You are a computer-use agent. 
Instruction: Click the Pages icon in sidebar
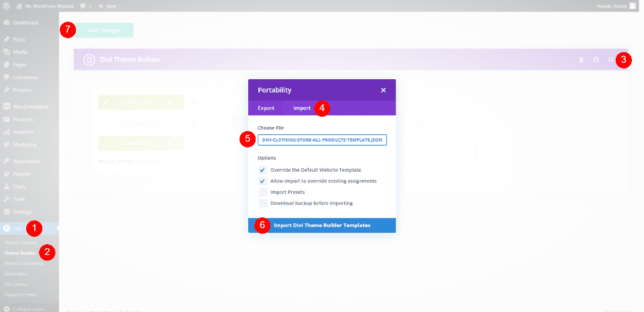[7, 65]
